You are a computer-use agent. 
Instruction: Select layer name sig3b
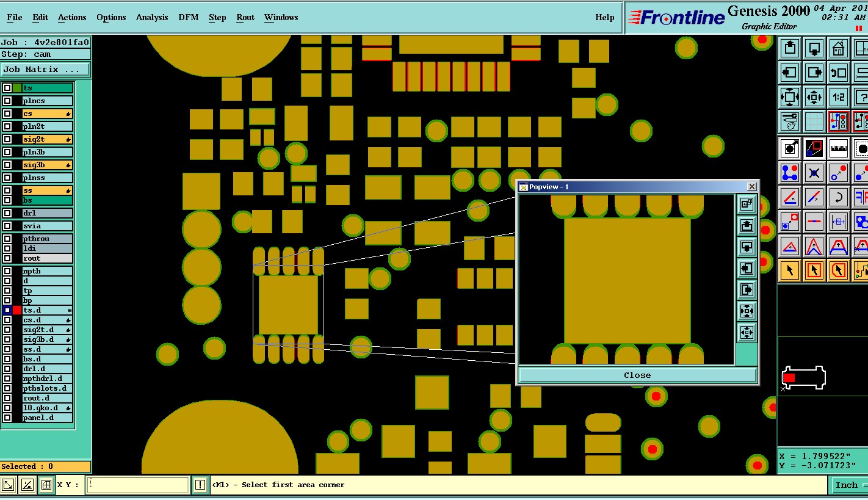coord(48,165)
